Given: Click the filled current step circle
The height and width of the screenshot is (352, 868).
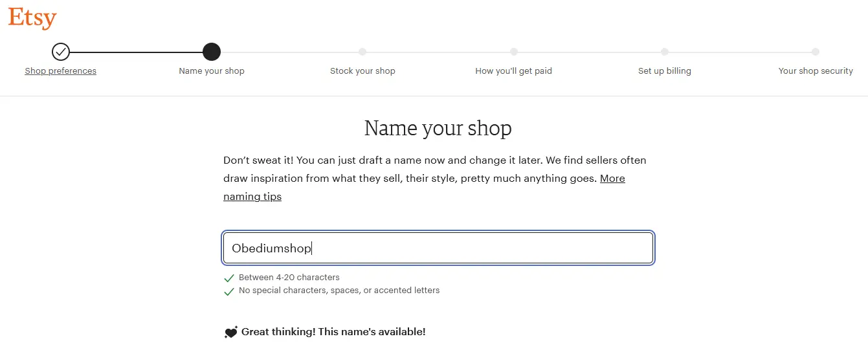Looking at the screenshot, I should point(212,52).
